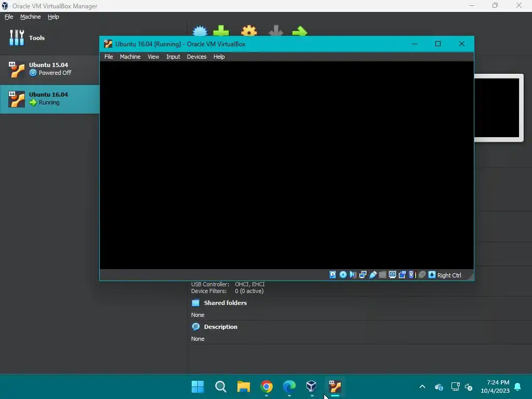Click Description speech bubble icon
This screenshot has width=532, height=399.
coord(196,327)
